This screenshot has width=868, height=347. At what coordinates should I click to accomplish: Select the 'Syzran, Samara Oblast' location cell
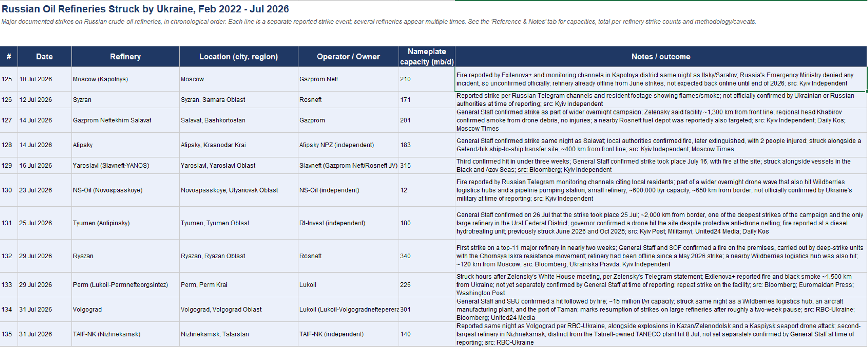coord(238,100)
